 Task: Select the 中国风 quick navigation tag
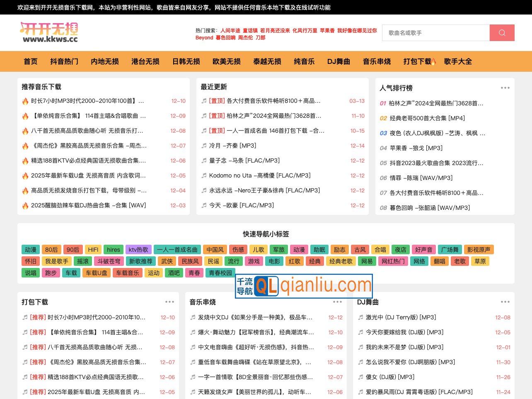[215, 249]
